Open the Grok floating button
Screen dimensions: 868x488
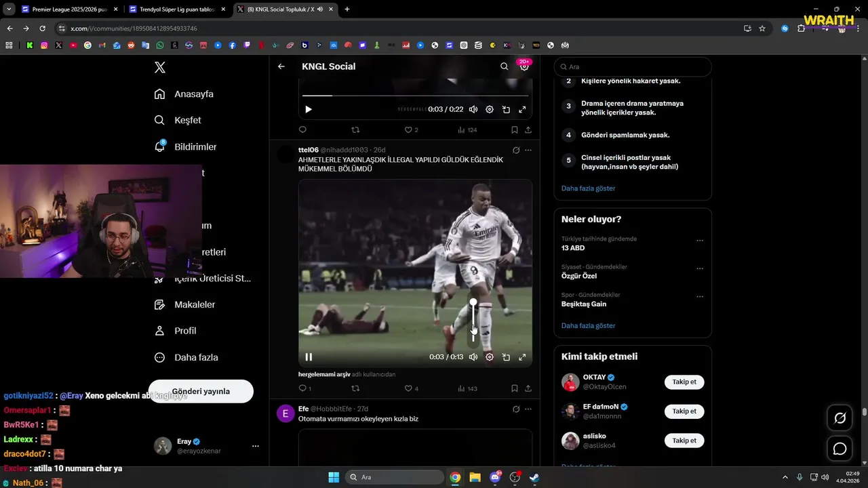coord(840,418)
